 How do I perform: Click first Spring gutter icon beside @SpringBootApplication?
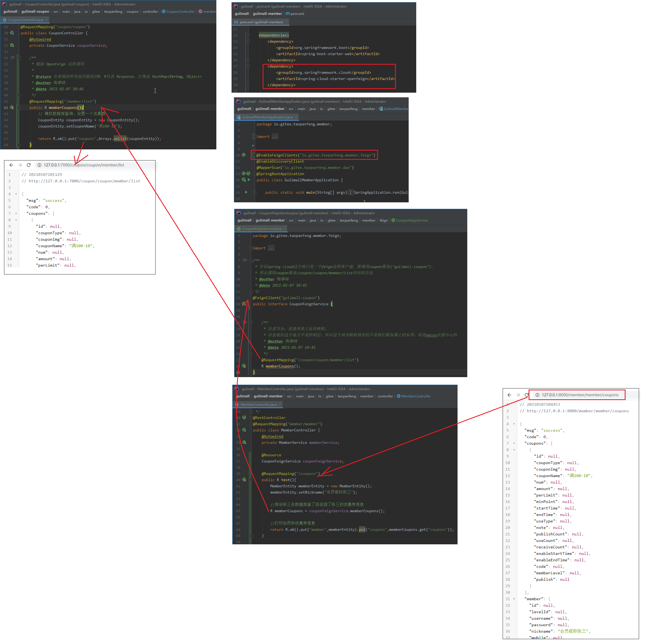pyautogui.click(x=244, y=174)
